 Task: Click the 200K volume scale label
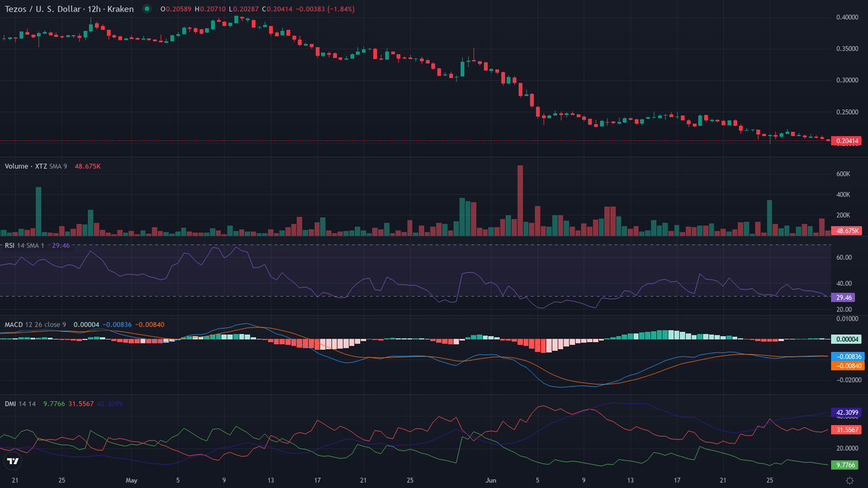coord(843,215)
